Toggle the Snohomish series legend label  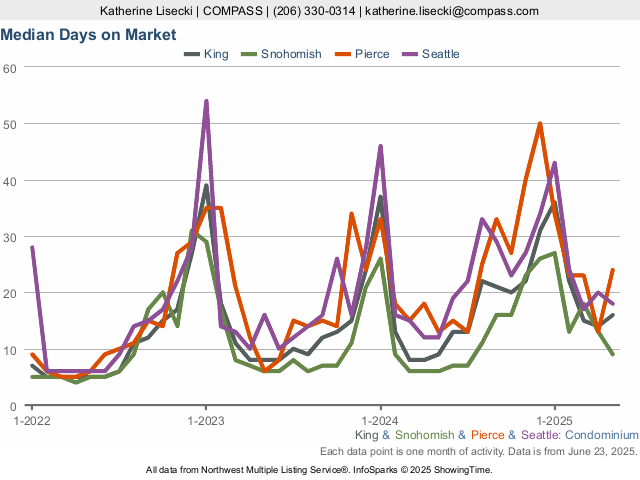tap(291, 54)
